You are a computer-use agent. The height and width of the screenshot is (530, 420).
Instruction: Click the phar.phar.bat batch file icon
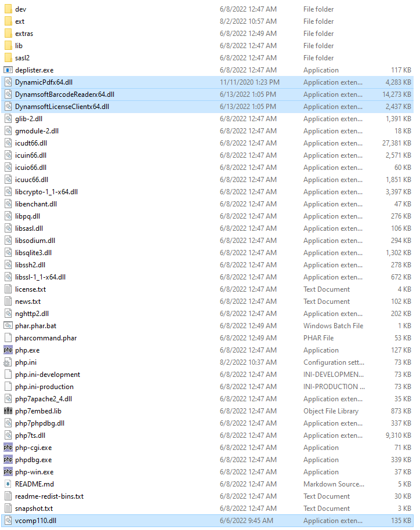[x=8, y=326]
